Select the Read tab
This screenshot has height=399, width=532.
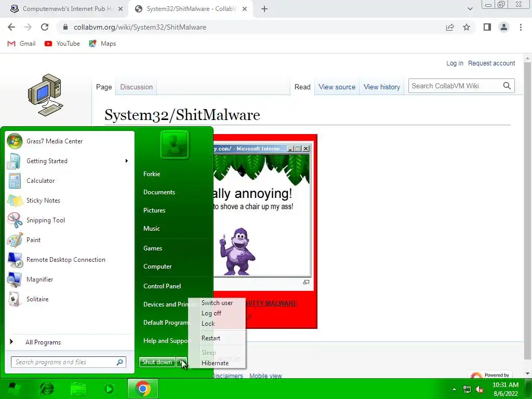pos(302,87)
